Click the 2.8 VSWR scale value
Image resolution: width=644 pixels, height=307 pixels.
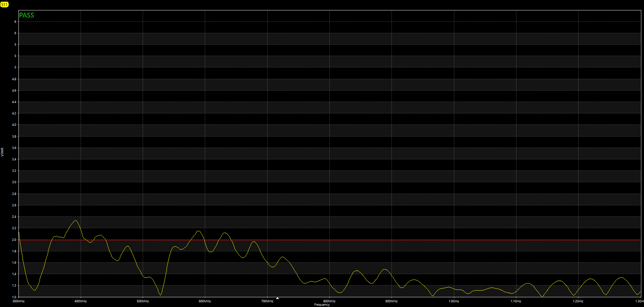[14, 194]
